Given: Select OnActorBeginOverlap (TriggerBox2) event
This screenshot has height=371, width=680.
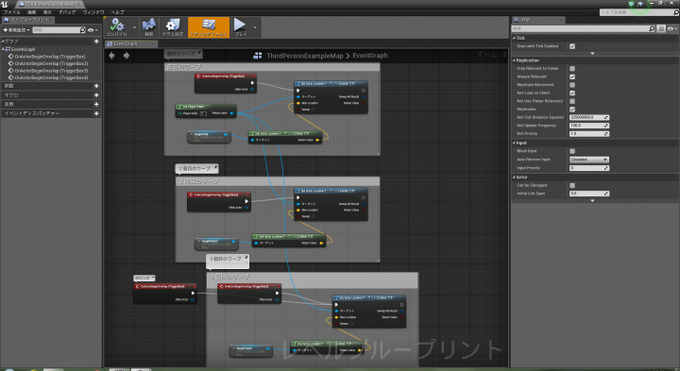Looking at the screenshot, I should pyautogui.click(x=51, y=63).
